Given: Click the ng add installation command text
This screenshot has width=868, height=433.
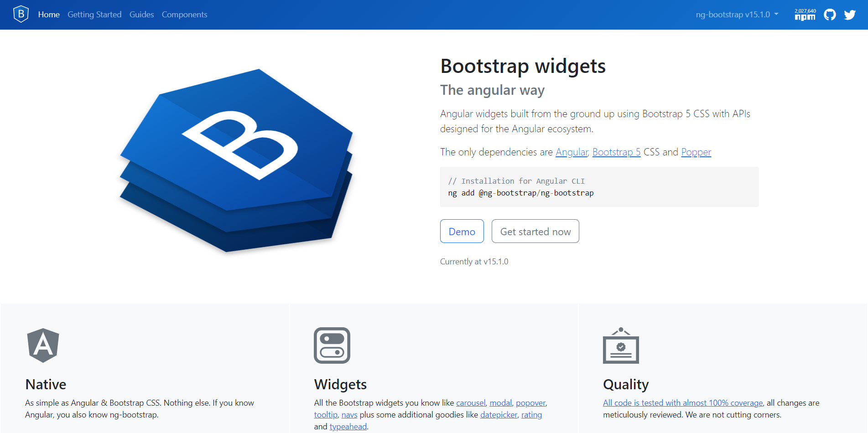Looking at the screenshot, I should [520, 193].
